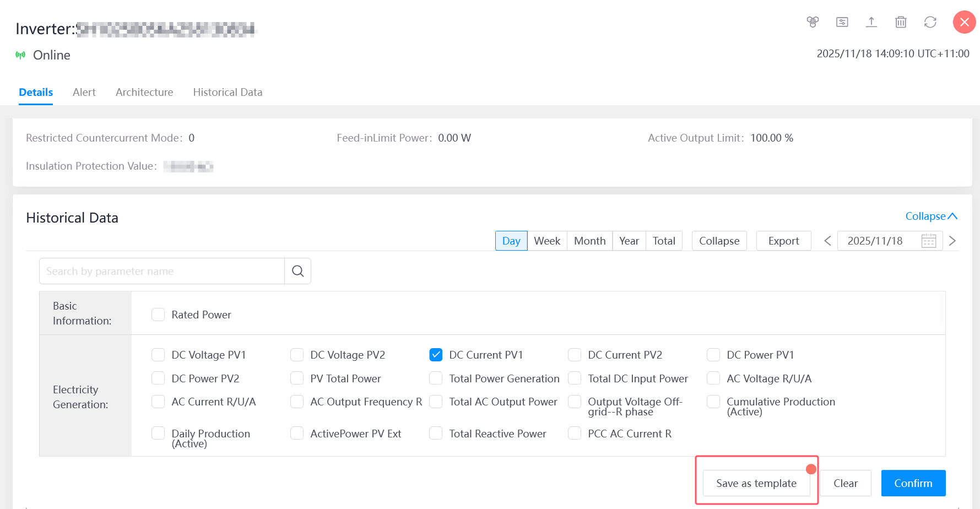Viewport: 980px width, 509px height.
Task: Click the three-hexagon cluster icon
Action: pyautogui.click(x=813, y=22)
